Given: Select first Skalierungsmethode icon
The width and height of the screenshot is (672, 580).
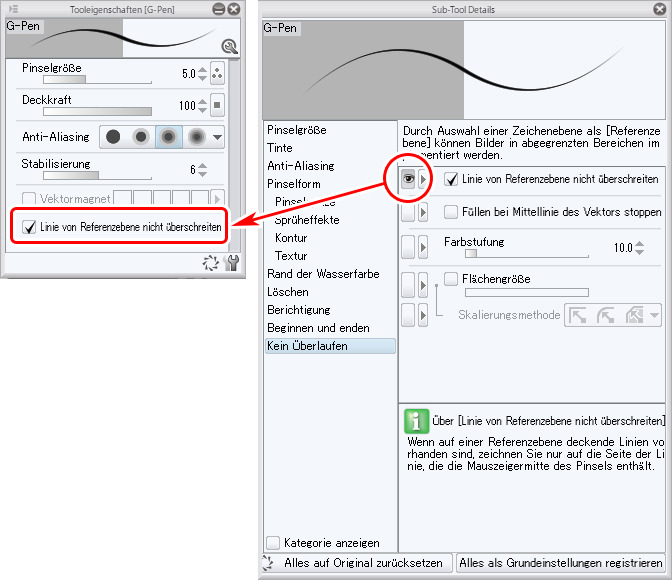Looking at the screenshot, I should coord(578,316).
